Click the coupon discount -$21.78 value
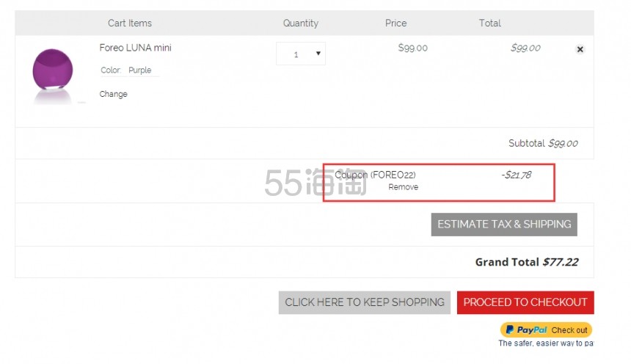This screenshot has height=364, width=631. [516, 175]
